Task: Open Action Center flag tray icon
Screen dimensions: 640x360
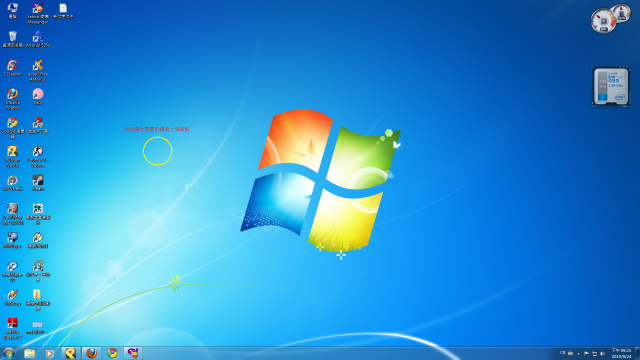Action: (x=587, y=353)
